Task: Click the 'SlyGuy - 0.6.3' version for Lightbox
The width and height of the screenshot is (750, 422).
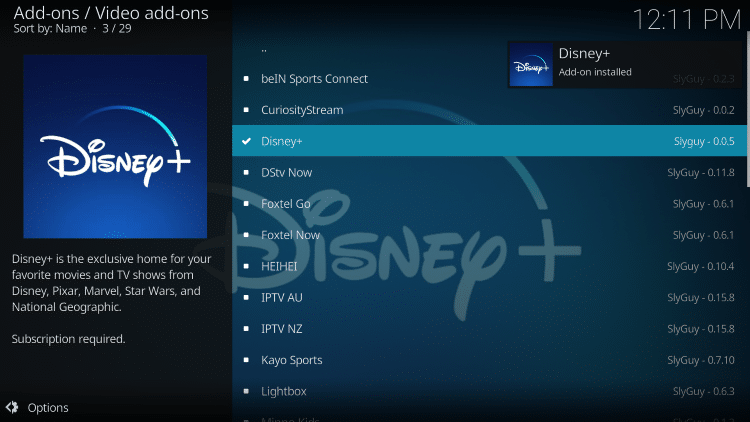Action: click(x=704, y=391)
